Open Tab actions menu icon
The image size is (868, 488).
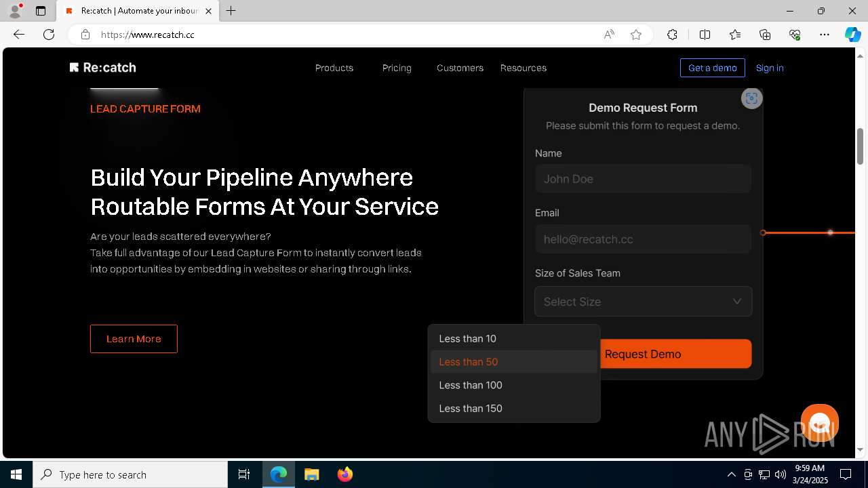tap(41, 11)
